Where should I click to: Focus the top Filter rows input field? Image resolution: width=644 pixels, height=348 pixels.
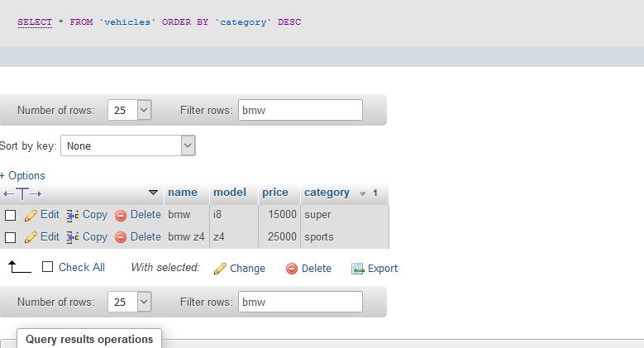(x=300, y=110)
